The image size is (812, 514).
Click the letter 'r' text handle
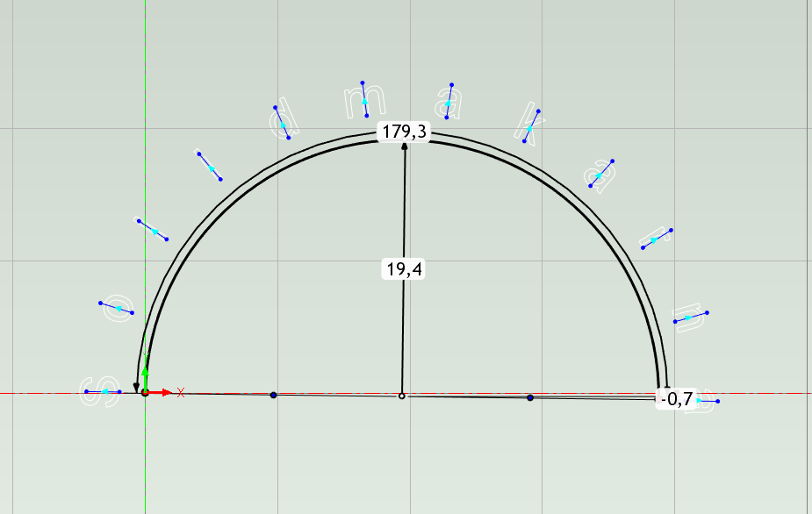click(x=658, y=239)
